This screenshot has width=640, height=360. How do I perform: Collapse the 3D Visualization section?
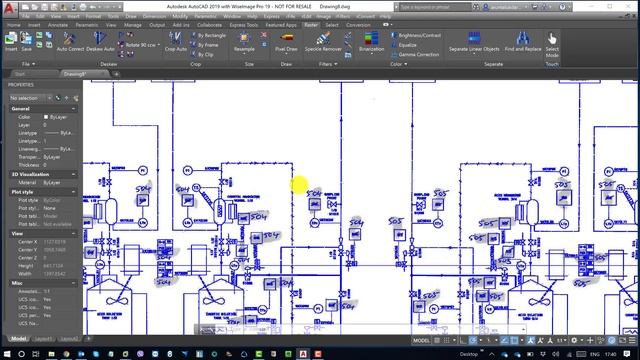73,174
